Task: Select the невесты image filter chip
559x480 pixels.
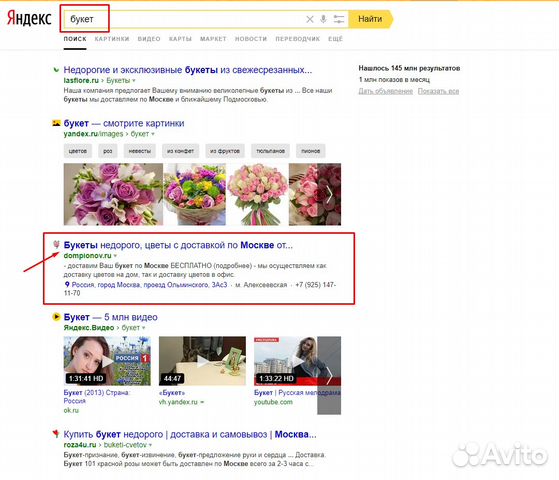Action: pyautogui.click(x=139, y=151)
